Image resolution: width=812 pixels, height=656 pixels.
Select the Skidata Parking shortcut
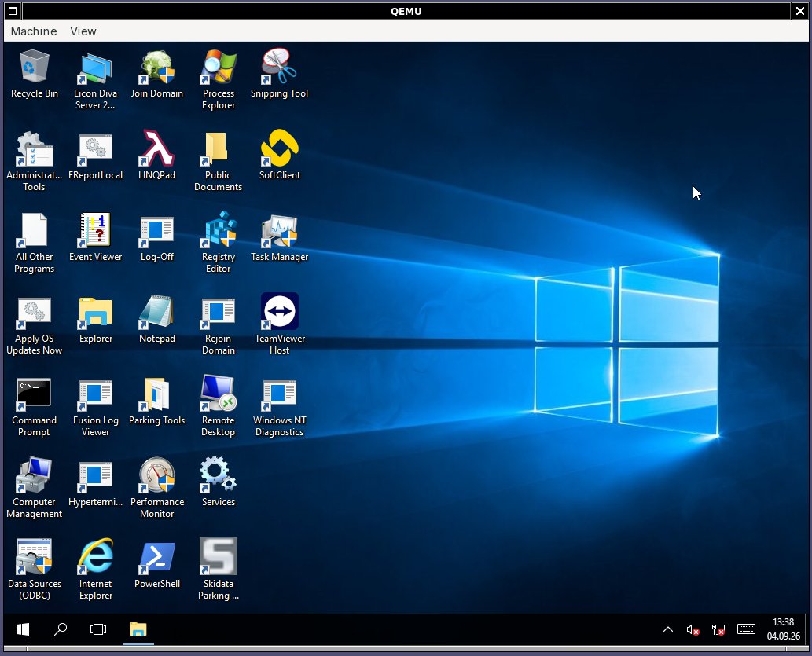218,570
